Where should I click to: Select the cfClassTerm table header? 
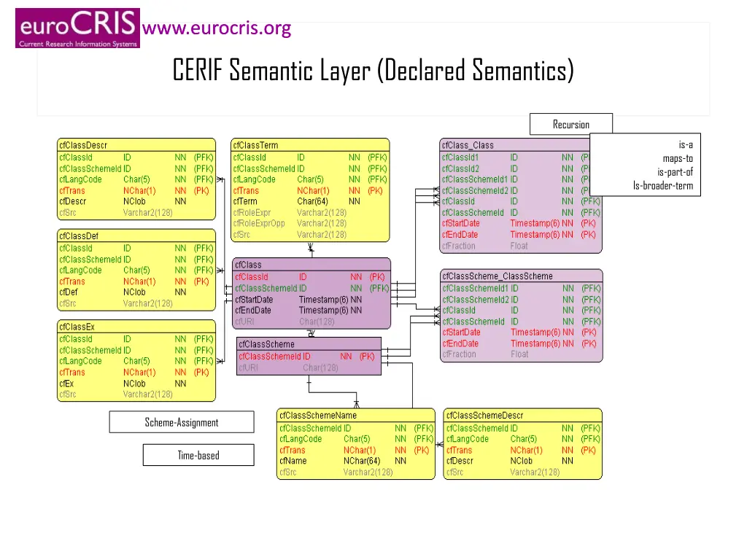(310, 145)
